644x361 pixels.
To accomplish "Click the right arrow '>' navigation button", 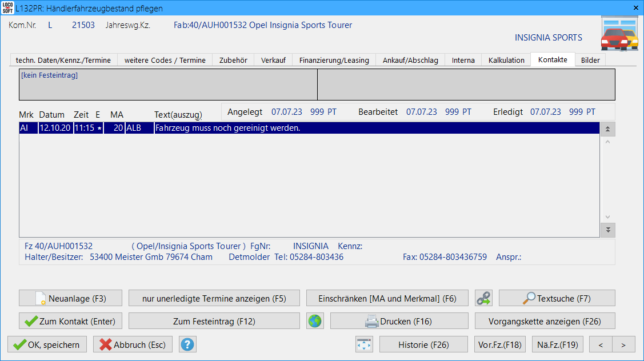I will coord(623,344).
